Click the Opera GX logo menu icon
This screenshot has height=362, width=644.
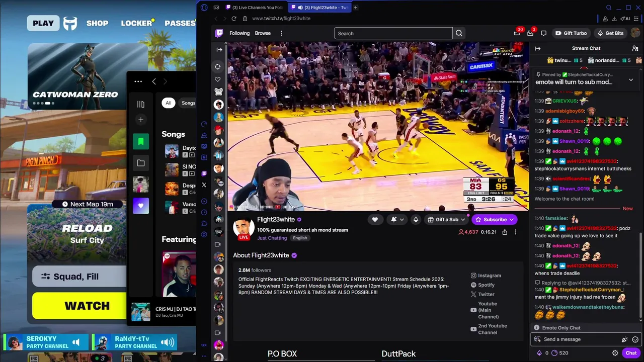(204, 8)
